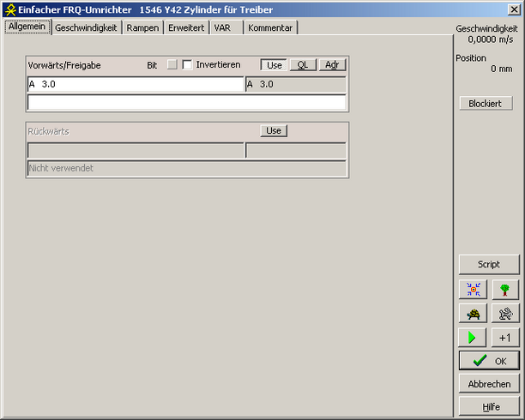Viewport: 525px width, 420px height.
Task: Click the +1 step button
Action: click(505, 338)
